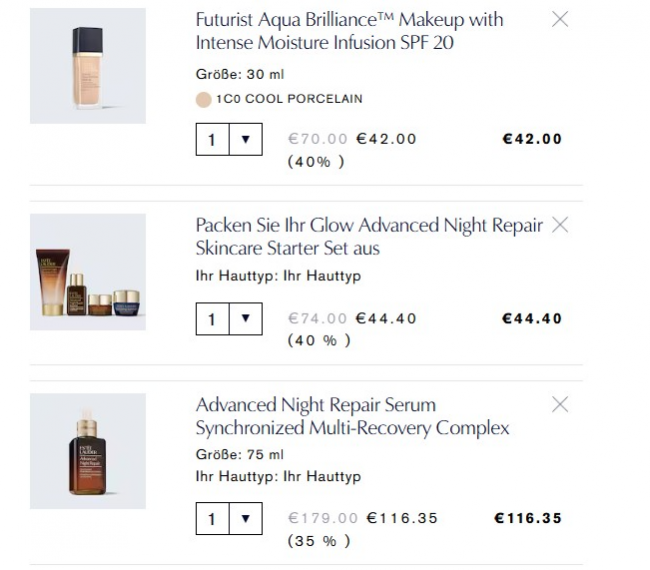The image size is (650, 570).
Task: Open quantity dropdown arrow for Night Repair Serum
Action: pos(245,519)
